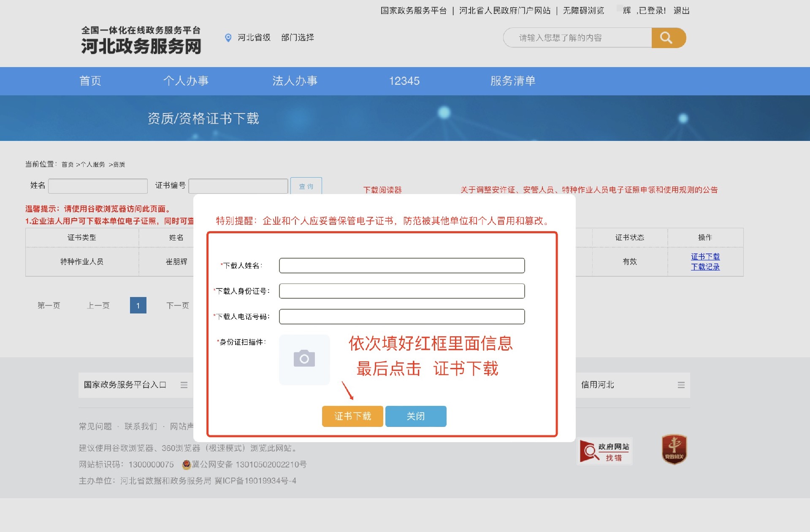The height and width of the screenshot is (532, 810).
Task: Click the orange search magnifier button
Action: pos(668,38)
